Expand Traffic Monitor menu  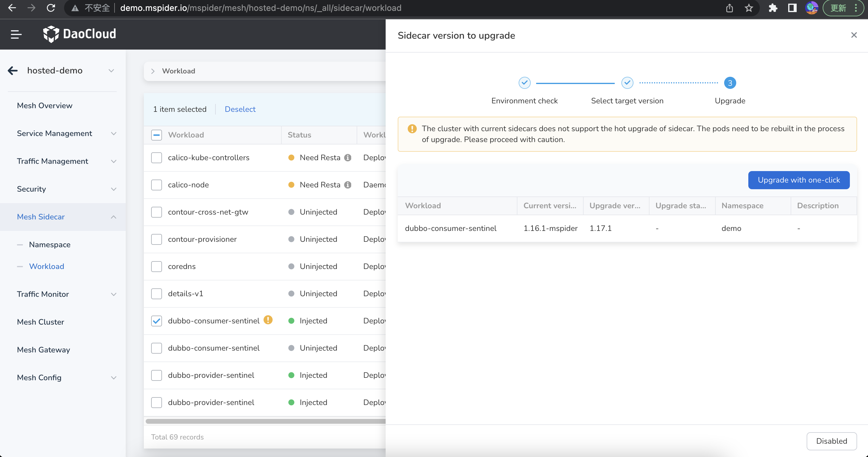[63, 294]
